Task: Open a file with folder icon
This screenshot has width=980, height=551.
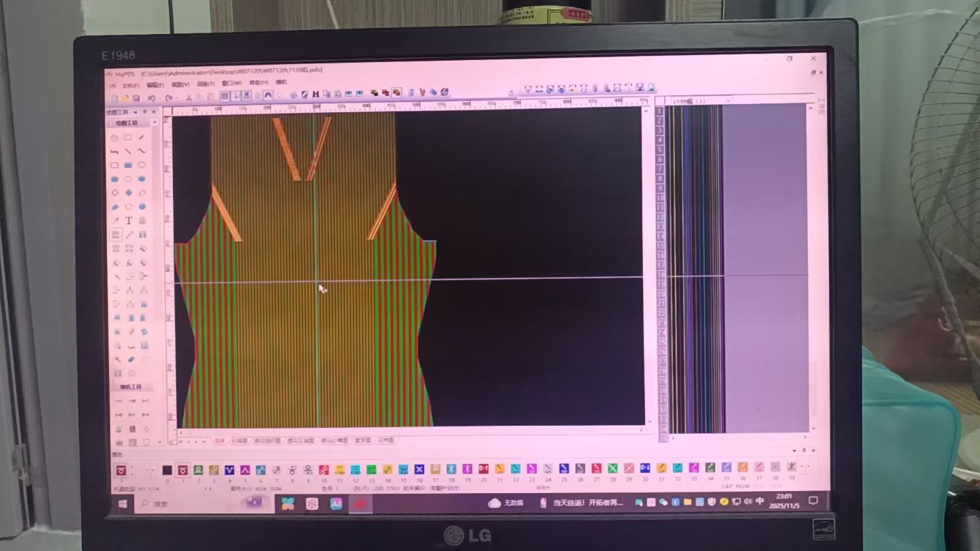Action: (125, 98)
